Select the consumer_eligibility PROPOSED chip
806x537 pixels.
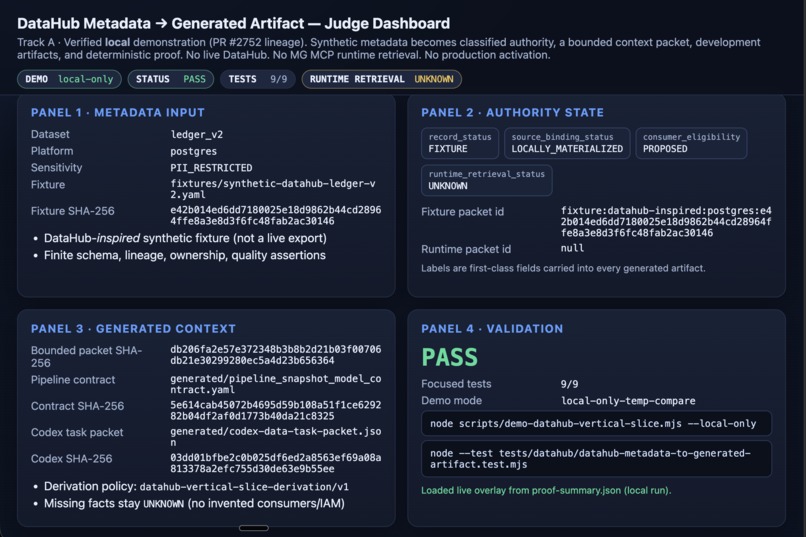pyautogui.click(x=691, y=143)
